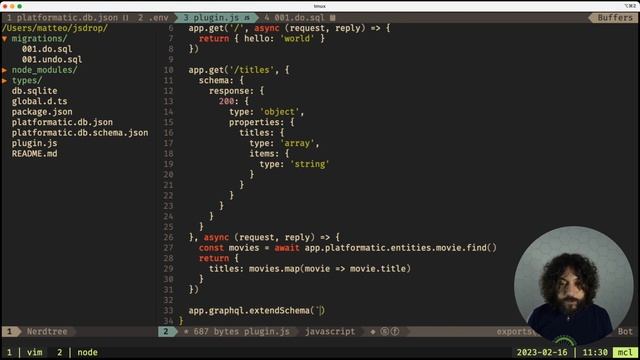The width and height of the screenshot is (640, 360).
Task: Select tmux window 2 node
Action: 77,352
